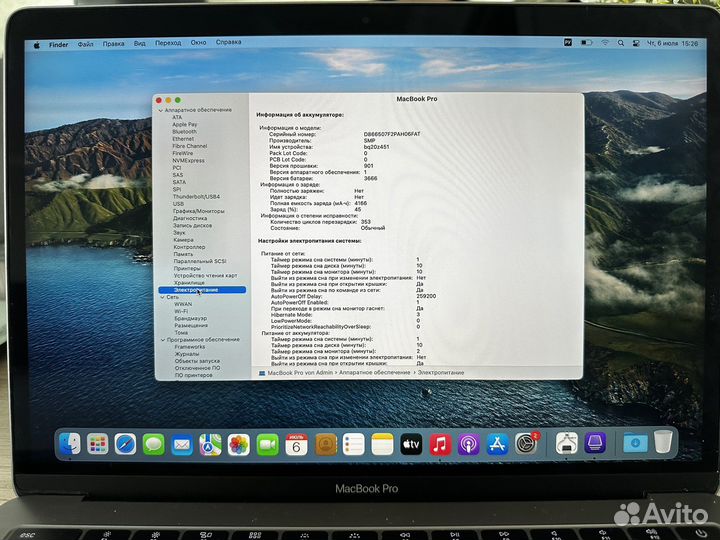
Task: Open the Вид menu
Action: [140, 43]
